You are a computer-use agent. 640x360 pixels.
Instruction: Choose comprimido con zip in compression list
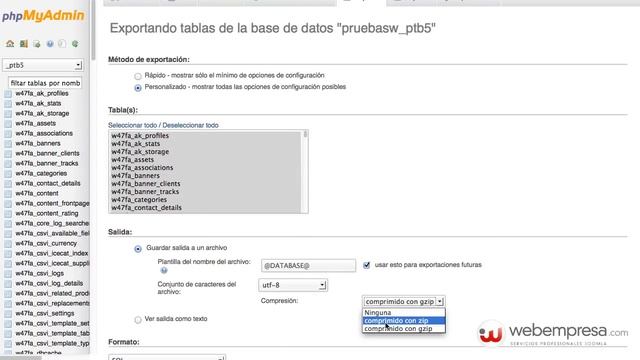pos(403,320)
